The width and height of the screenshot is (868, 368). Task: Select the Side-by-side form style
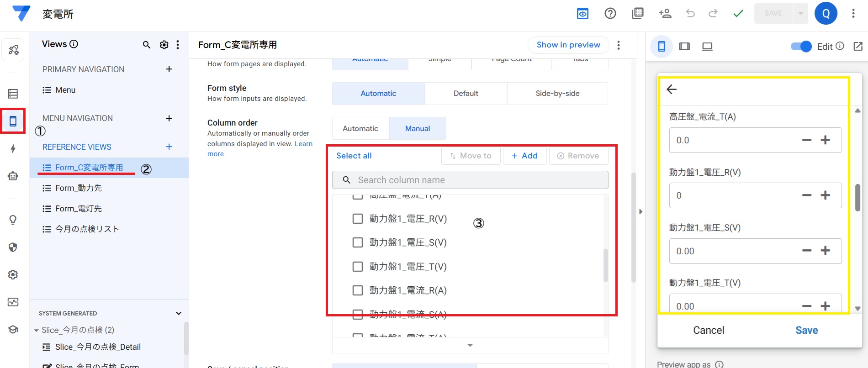[x=557, y=93]
